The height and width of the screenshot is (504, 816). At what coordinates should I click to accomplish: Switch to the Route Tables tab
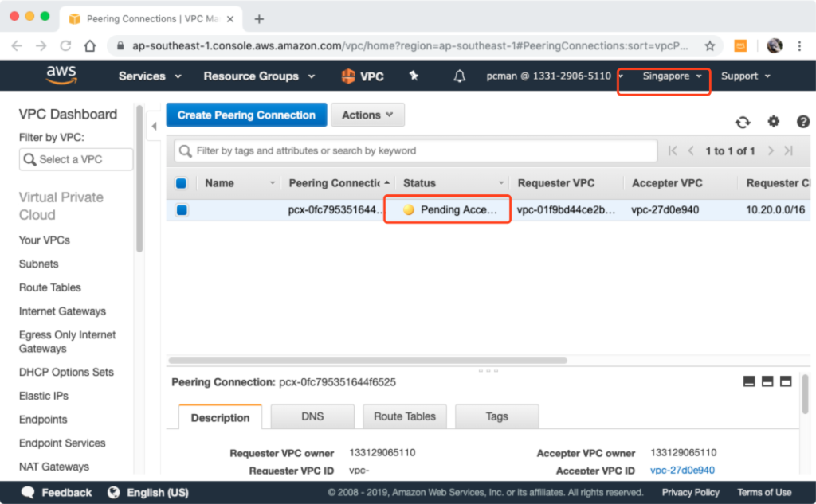[x=404, y=416]
